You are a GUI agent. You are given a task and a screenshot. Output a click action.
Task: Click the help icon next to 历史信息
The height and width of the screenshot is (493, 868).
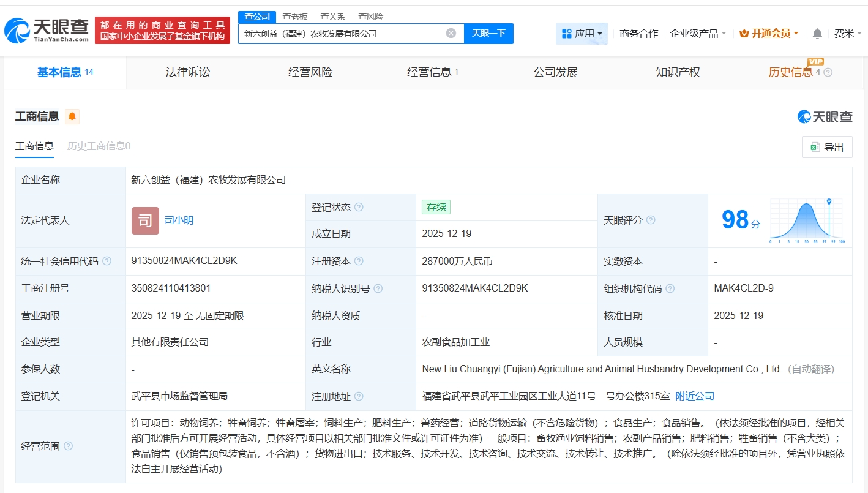[x=828, y=72]
